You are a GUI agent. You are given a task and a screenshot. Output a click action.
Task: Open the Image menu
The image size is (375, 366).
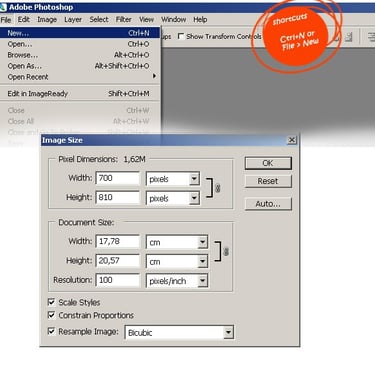coord(47,20)
